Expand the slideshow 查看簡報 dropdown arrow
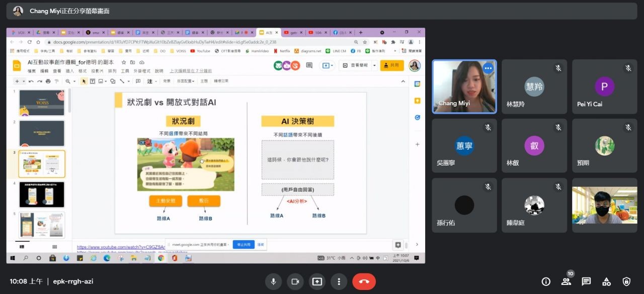This screenshot has width=644, height=294. click(x=374, y=65)
